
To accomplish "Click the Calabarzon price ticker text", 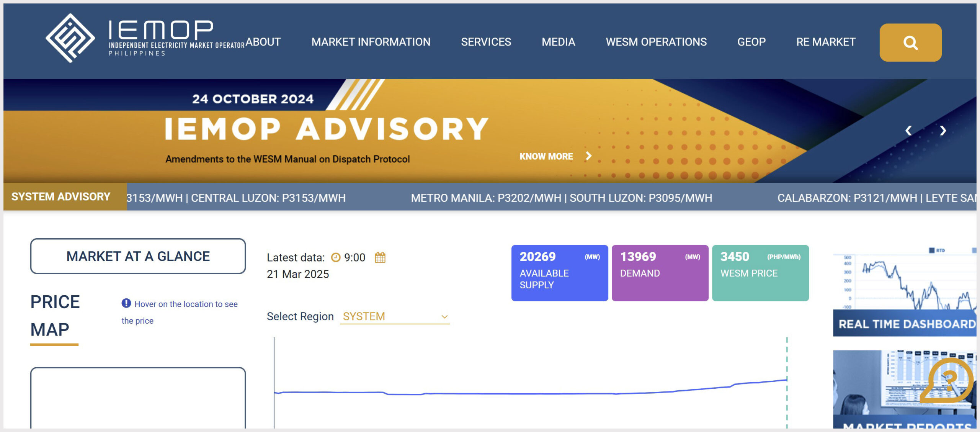I will click(x=847, y=198).
